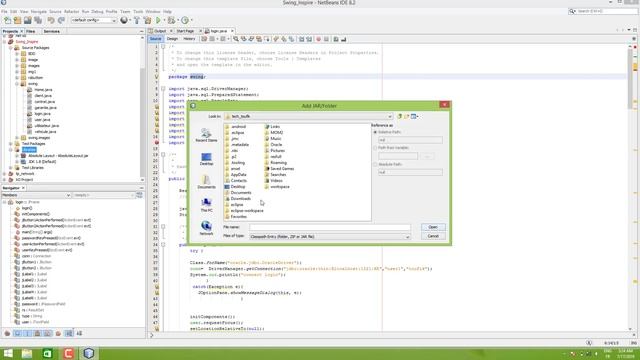Collapse the Libraries node

(11, 150)
